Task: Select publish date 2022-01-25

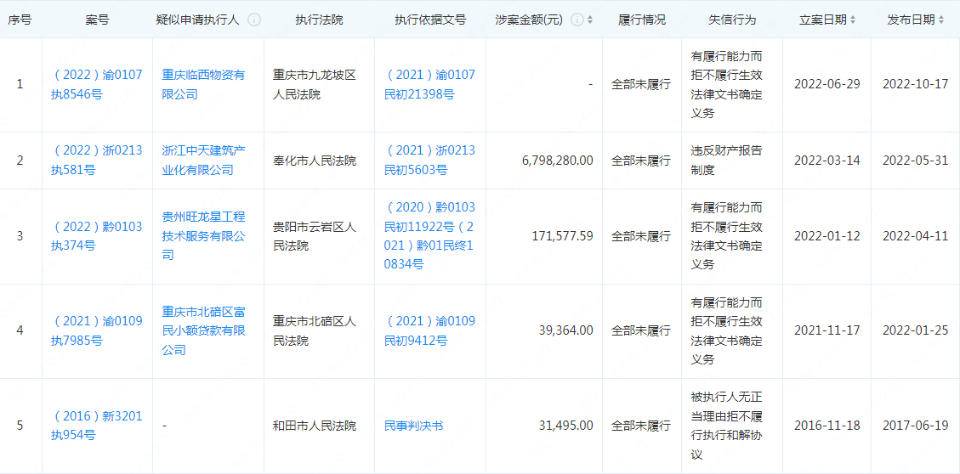Action: coord(915,331)
